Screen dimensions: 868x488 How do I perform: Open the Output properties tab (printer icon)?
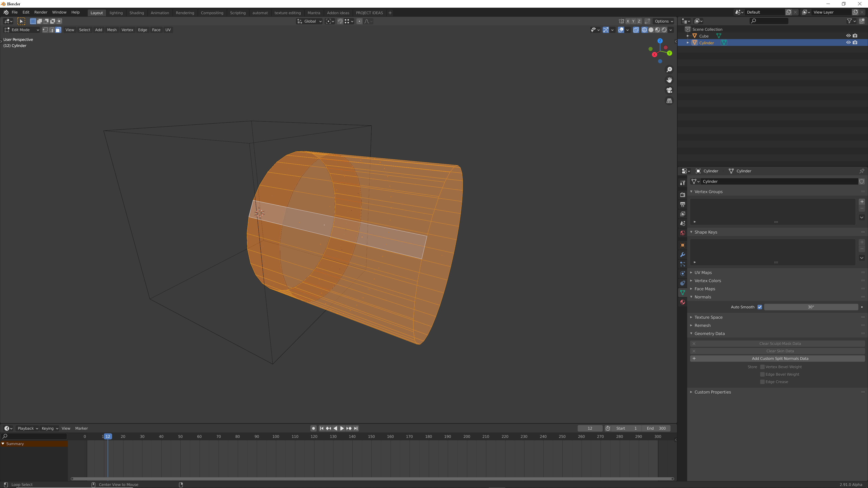click(x=682, y=204)
